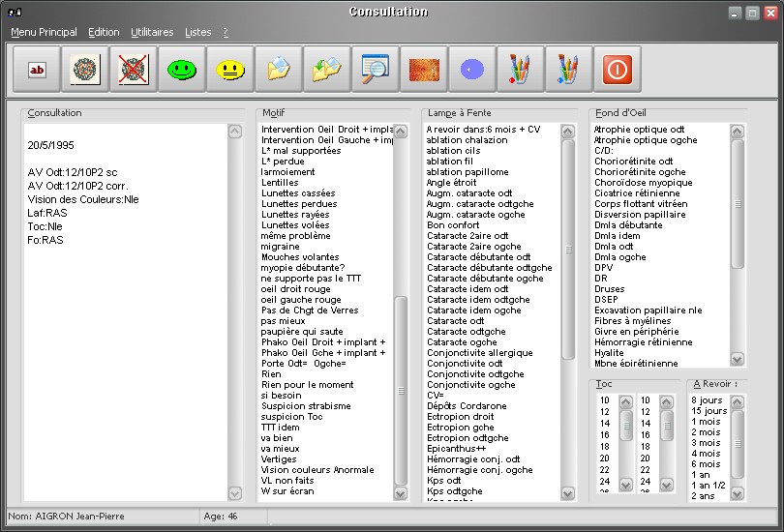The width and height of the screenshot is (784, 532).
Task: Click the red power exit icon
Action: 617,70
